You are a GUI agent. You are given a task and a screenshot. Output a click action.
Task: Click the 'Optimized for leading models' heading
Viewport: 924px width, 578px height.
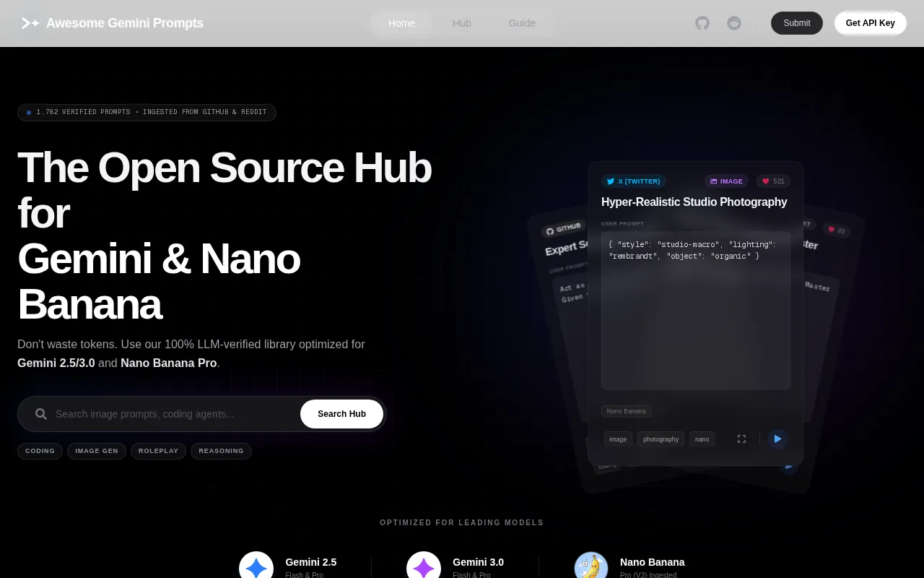click(x=462, y=522)
